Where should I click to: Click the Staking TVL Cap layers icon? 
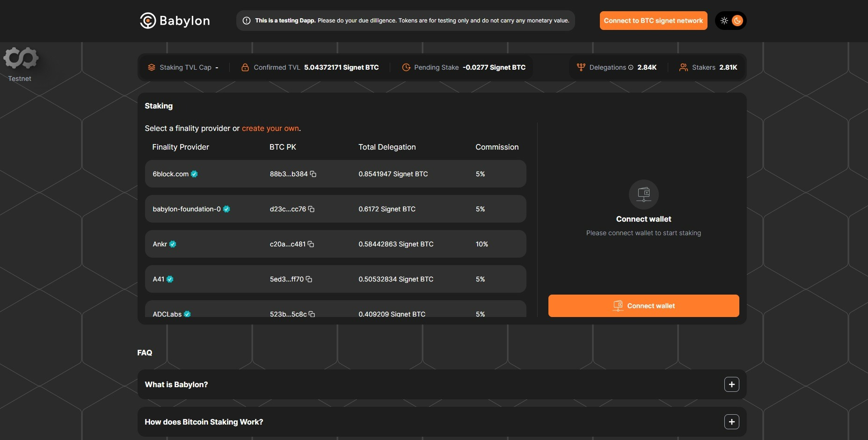tap(152, 67)
